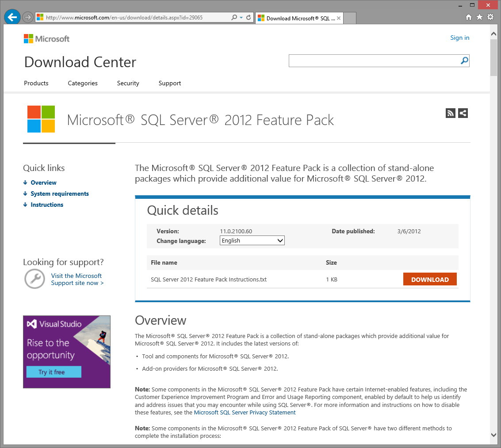Open the Products menu
Screen dimensions: 501x448
click(x=36, y=83)
